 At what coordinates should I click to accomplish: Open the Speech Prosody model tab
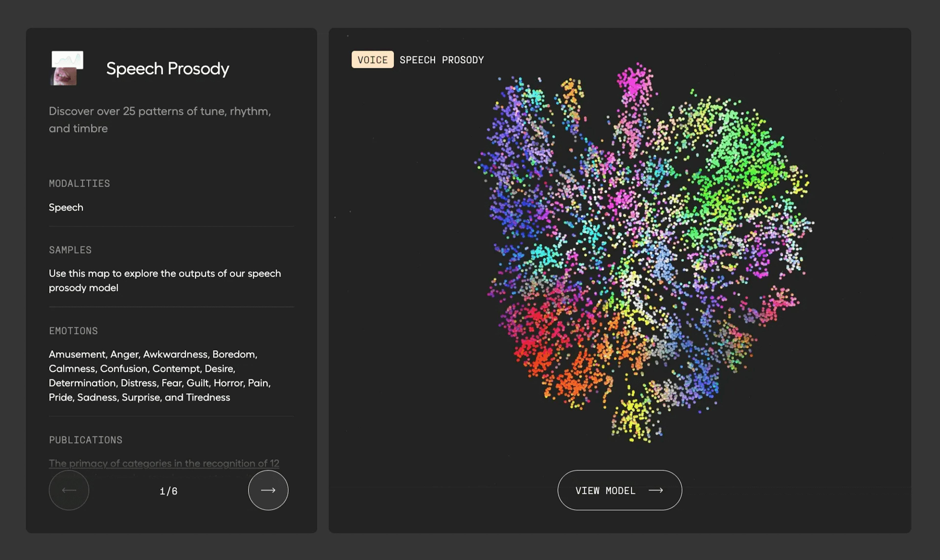point(167,68)
